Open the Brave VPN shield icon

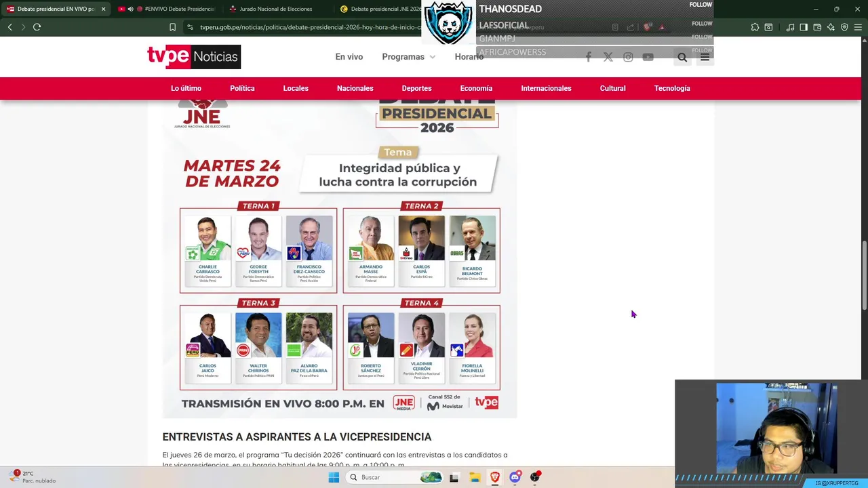[x=844, y=27]
